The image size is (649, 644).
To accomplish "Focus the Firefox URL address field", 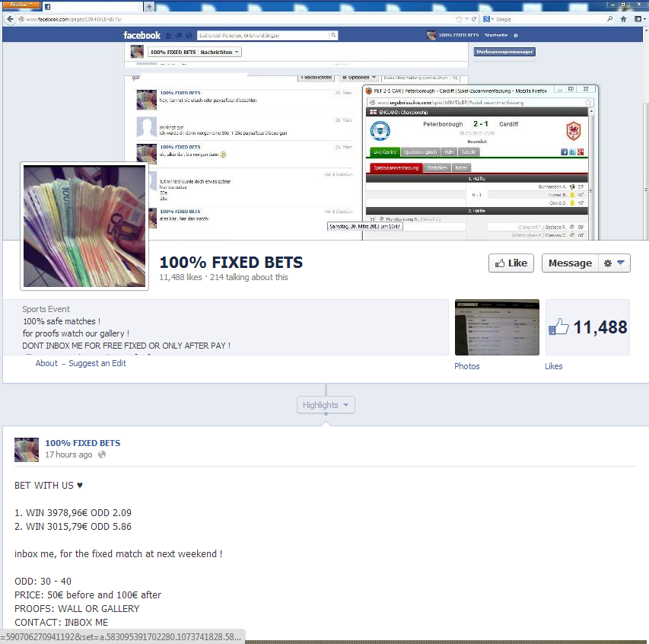I will 240,19.
